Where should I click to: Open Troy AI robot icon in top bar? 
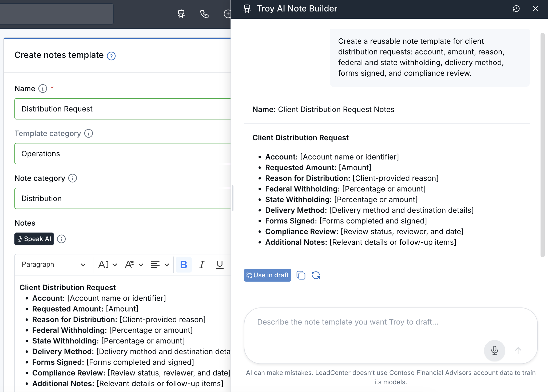coord(181,14)
